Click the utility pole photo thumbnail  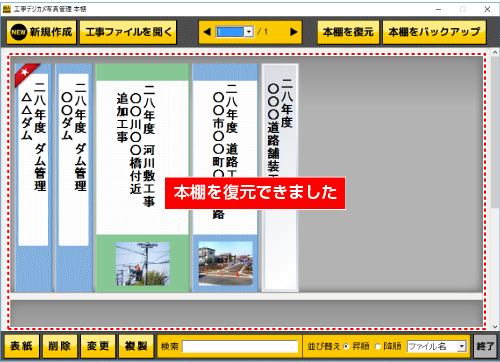(x=143, y=264)
